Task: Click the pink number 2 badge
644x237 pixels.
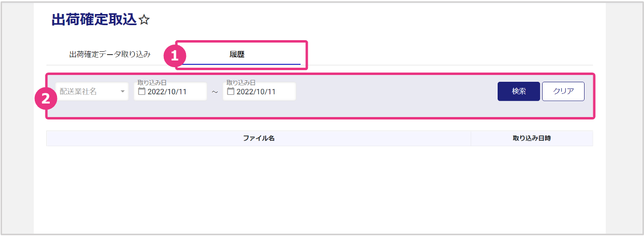Action: [45, 99]
